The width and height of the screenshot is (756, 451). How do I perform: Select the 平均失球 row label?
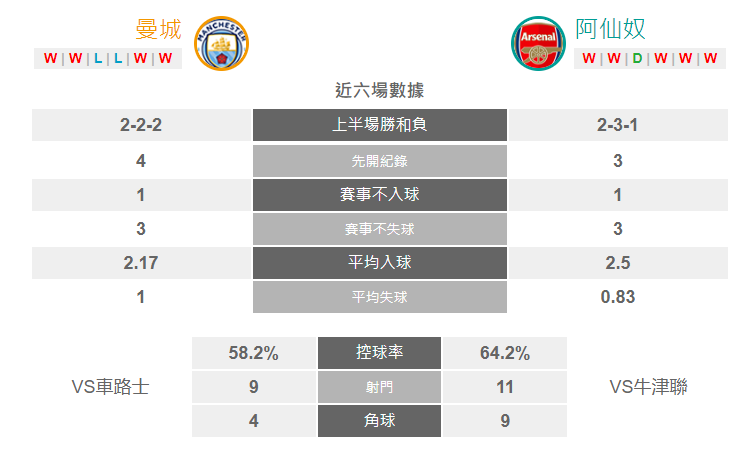[x=380, y=297]
